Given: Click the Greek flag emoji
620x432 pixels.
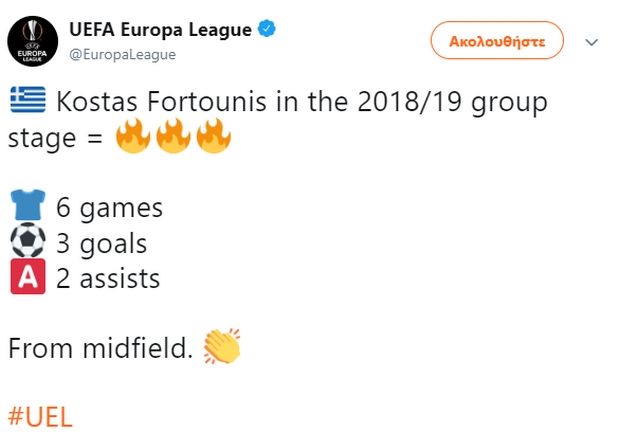Looking at the screenshot, I should 28,100.
